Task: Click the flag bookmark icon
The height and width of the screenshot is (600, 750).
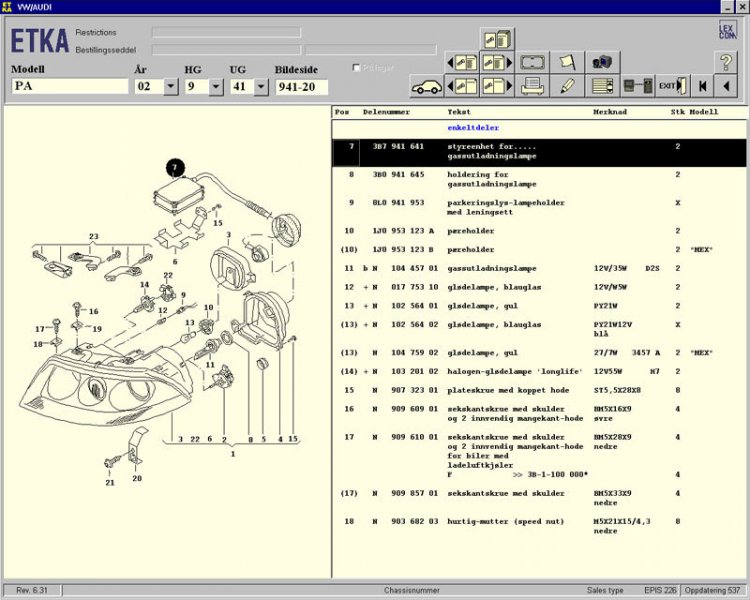Action: pos(567,62)
